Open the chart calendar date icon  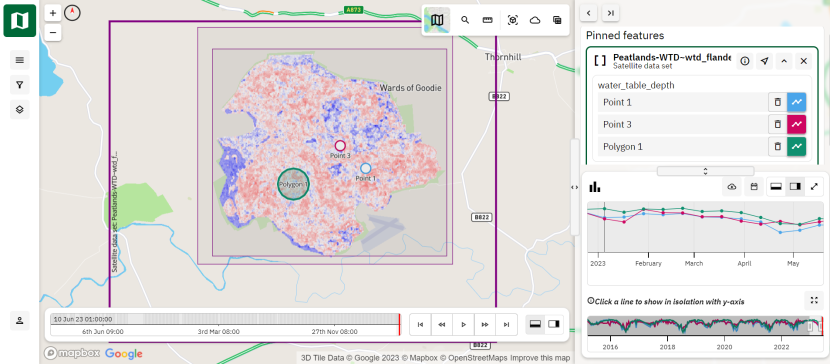754,186
